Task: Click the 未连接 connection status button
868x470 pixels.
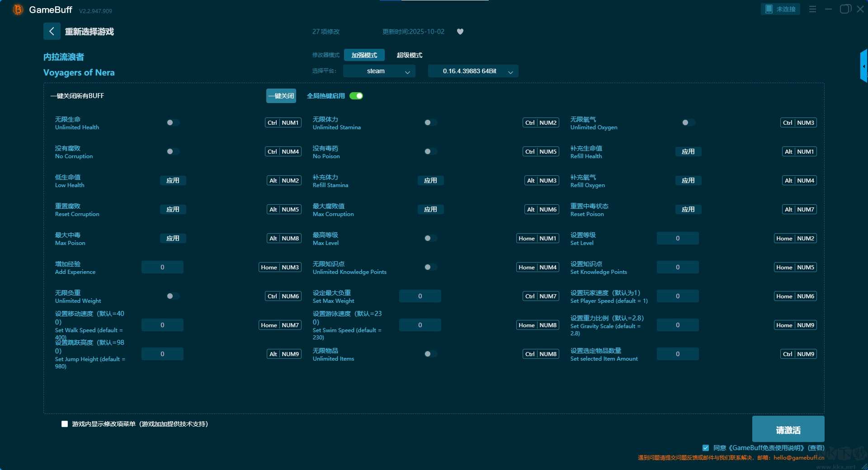Action: point(781,9)
